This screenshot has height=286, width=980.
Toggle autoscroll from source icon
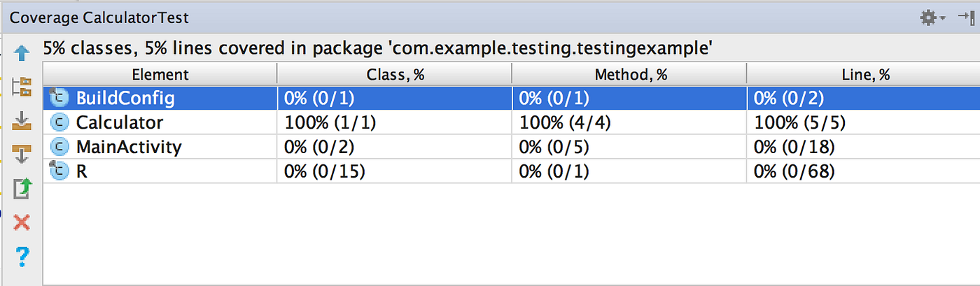[22, 155]
